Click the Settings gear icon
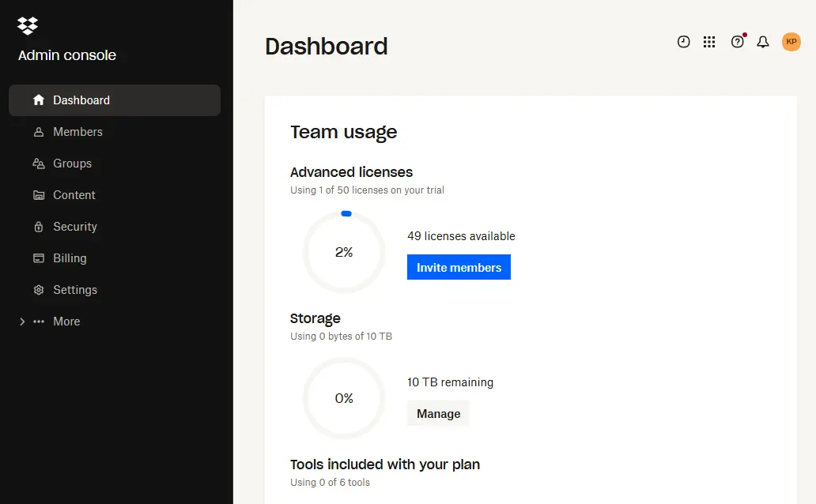 click(x=39, y=290)
